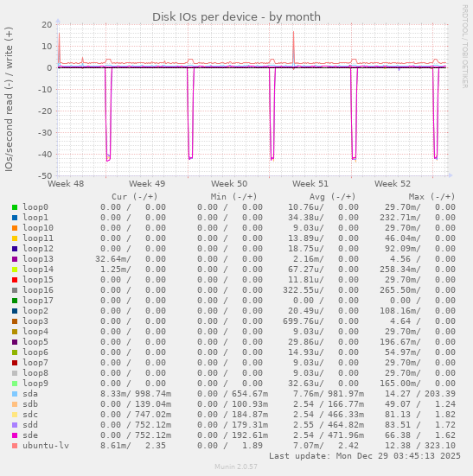Select the loop5 device label
This screenshot has width=473, height=476.
[35, 342]
